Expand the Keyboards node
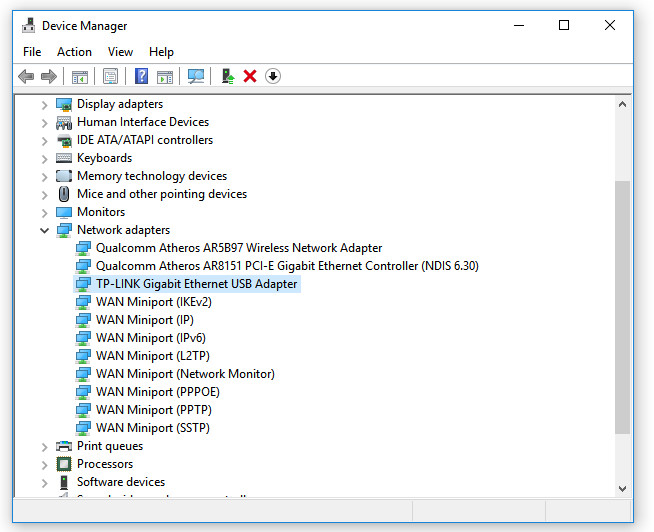The width and height of the screenshot is (654, 532). [x=45, y=159]
